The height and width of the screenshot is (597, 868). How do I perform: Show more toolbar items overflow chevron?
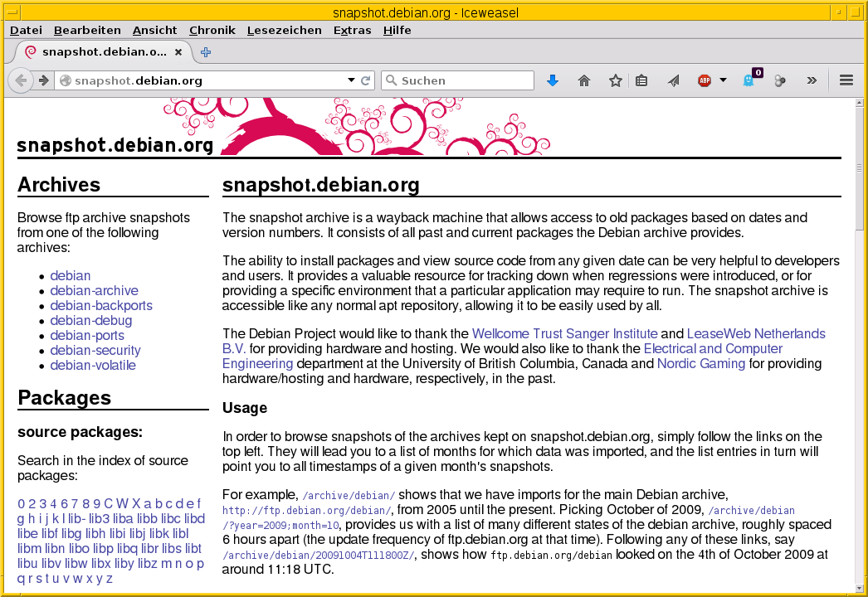[x=812, y=80]
